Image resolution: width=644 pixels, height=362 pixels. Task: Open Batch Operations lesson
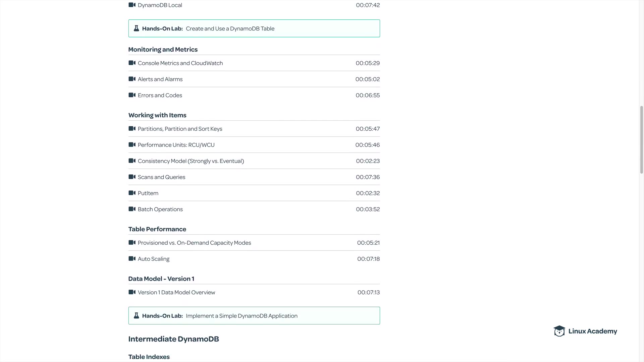[x=160, y=209]
